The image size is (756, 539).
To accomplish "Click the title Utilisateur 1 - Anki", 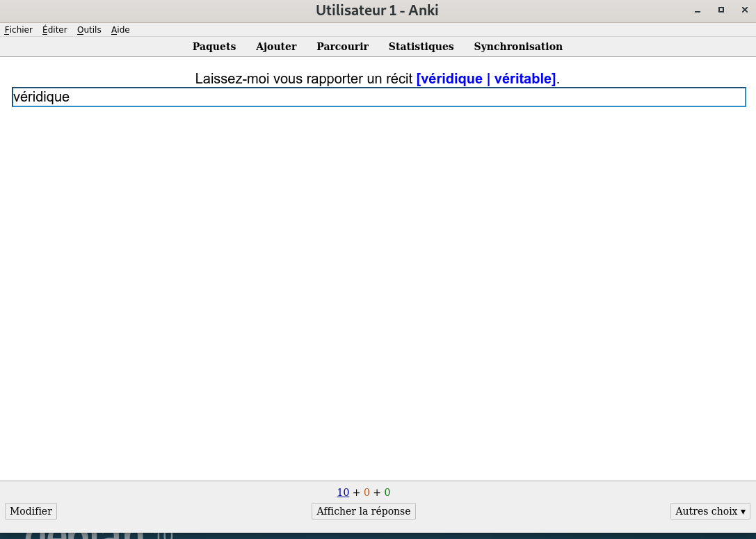I will click(377, 10).
